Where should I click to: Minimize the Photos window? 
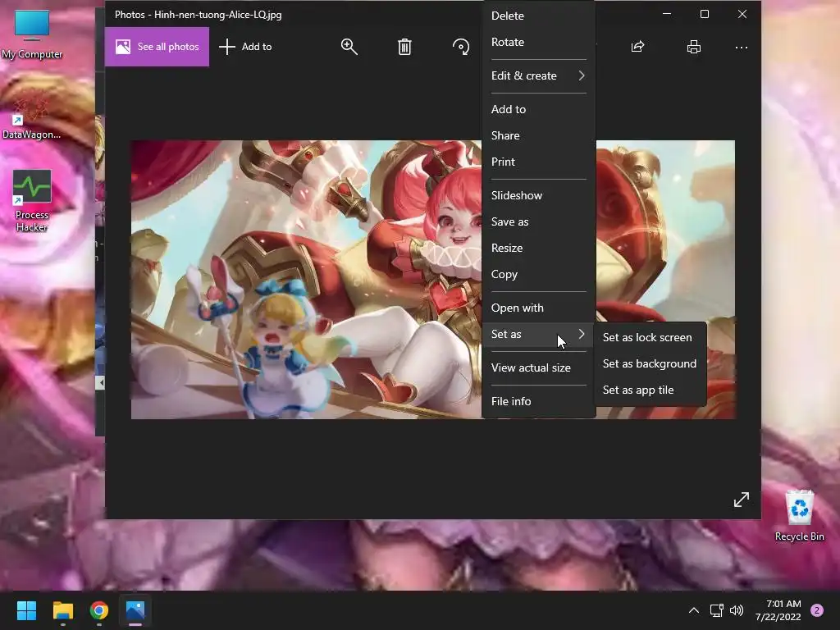[667, 14]
